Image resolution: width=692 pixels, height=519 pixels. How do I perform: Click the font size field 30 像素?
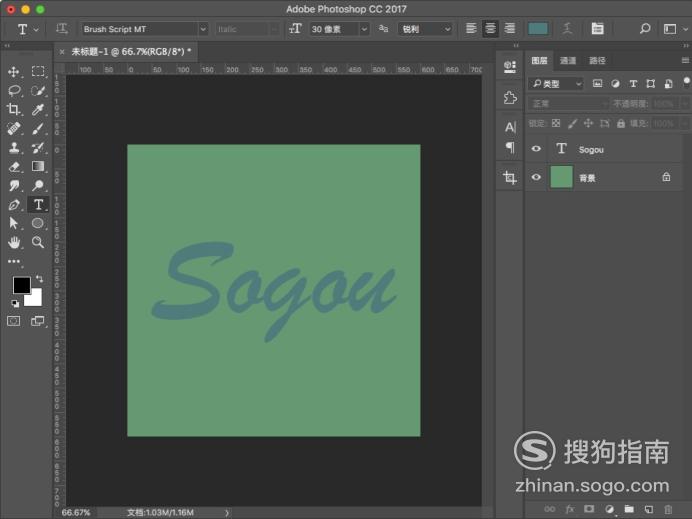[x=334, y=29]
